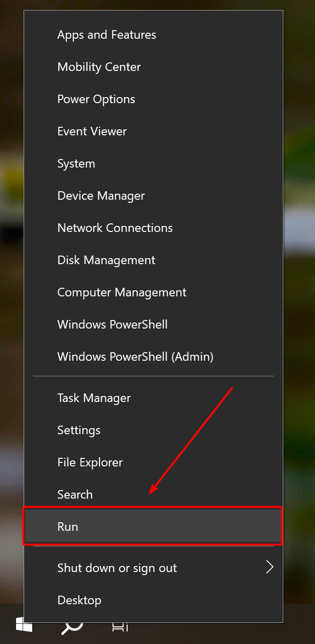The width and height of the screenshot is (315, 644).
Task: Open Settings from the menu
Action: [x=79, y=431]
